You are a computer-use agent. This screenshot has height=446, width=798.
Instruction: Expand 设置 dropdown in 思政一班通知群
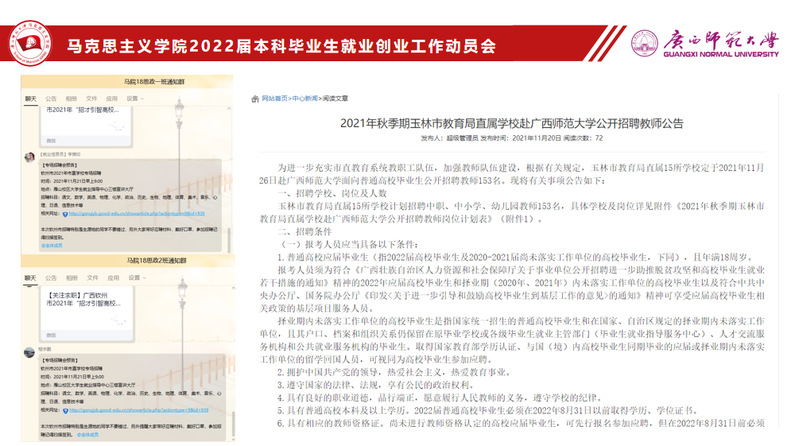coord(135,99)
